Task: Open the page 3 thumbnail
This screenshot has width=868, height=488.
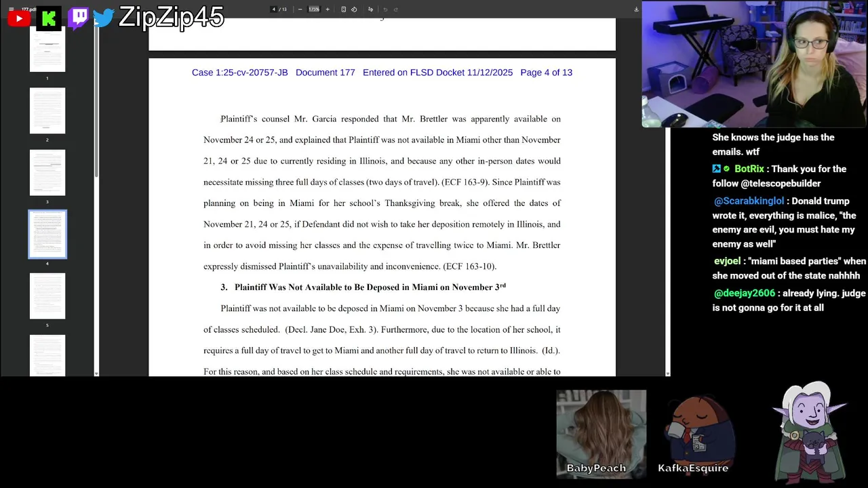Action: pyautogui.click(x=47, y=172)
